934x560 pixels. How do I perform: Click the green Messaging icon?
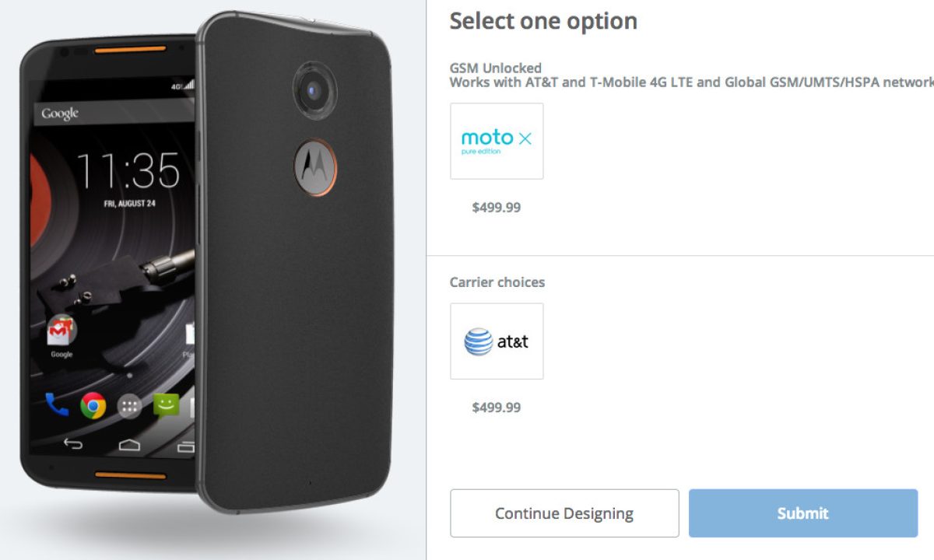click(x=165, y=404)
